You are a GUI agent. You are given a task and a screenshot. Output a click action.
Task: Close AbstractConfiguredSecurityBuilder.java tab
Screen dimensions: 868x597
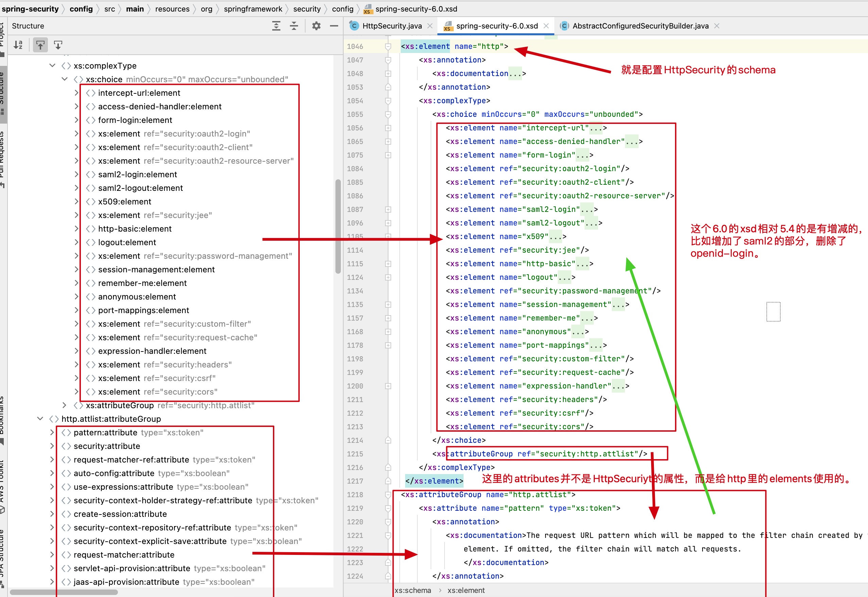pos(717,26)
